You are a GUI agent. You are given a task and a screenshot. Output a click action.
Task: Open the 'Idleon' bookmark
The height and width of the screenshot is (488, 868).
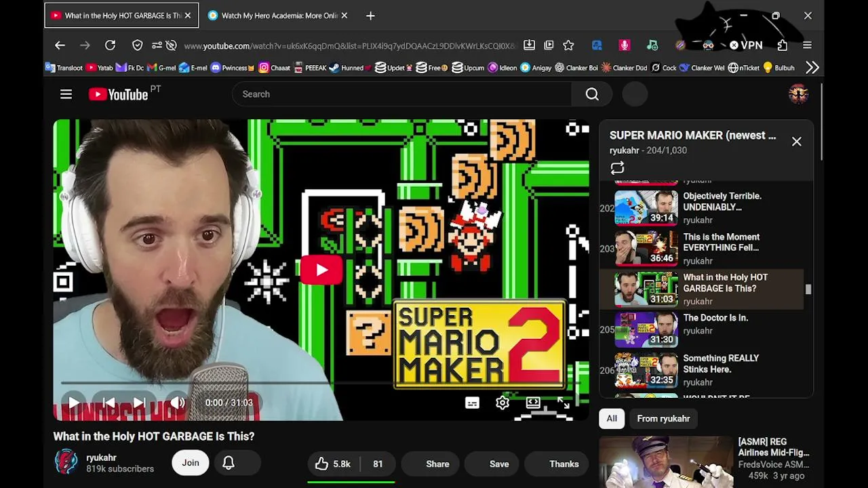(502, 68)
